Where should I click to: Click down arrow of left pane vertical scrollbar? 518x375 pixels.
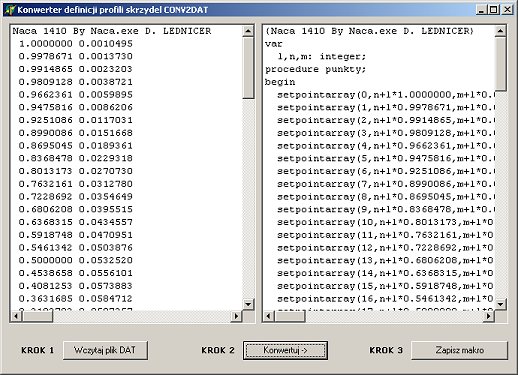(248, 304)
